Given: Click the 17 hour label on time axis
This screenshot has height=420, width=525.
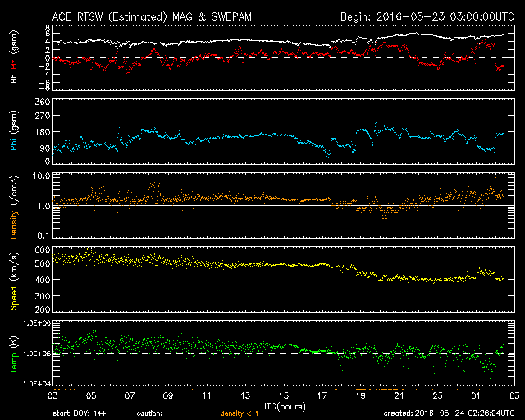Looking at the screenshot, I should click(322, 395).
